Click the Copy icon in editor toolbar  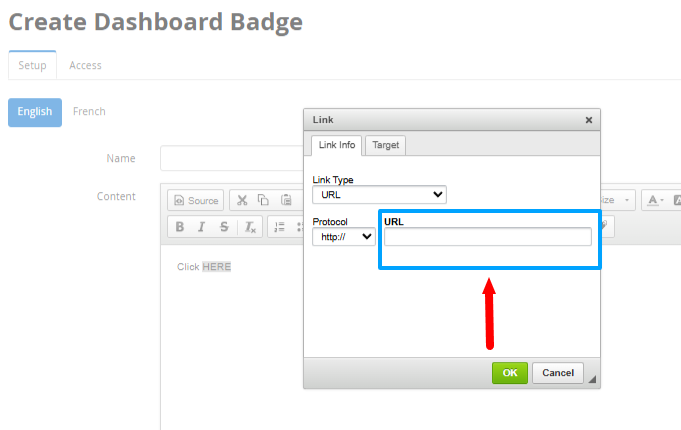(x=263, y=201)
